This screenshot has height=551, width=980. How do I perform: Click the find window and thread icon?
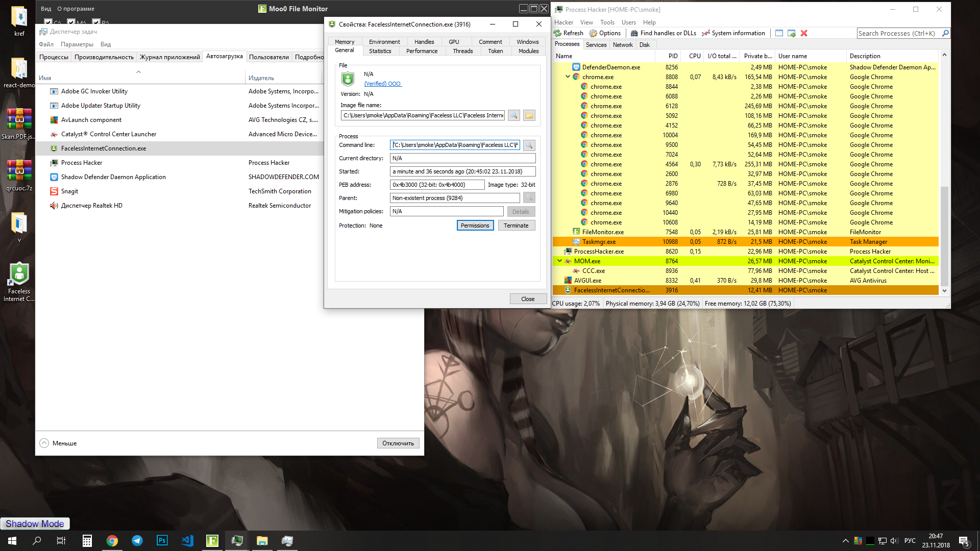click(792, 33)
